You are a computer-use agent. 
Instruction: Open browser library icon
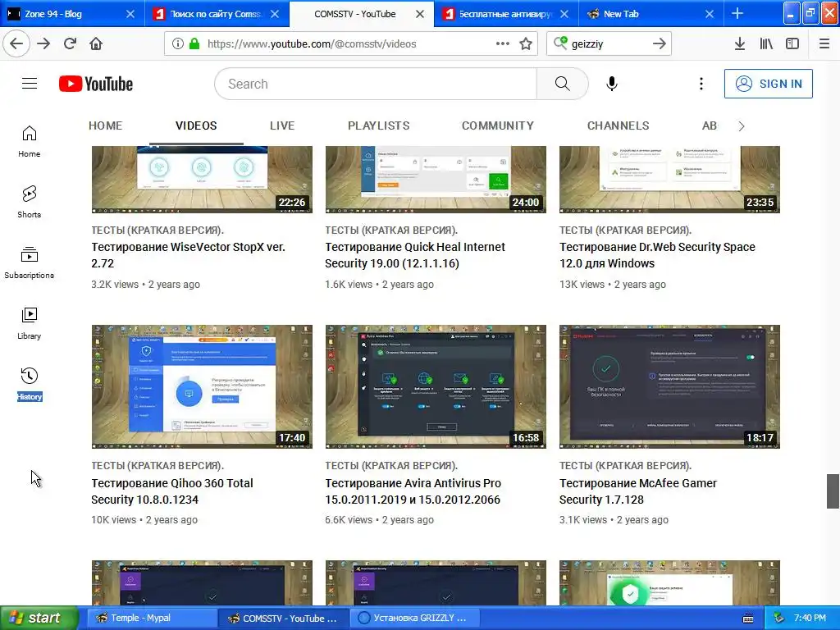[766, 44]
